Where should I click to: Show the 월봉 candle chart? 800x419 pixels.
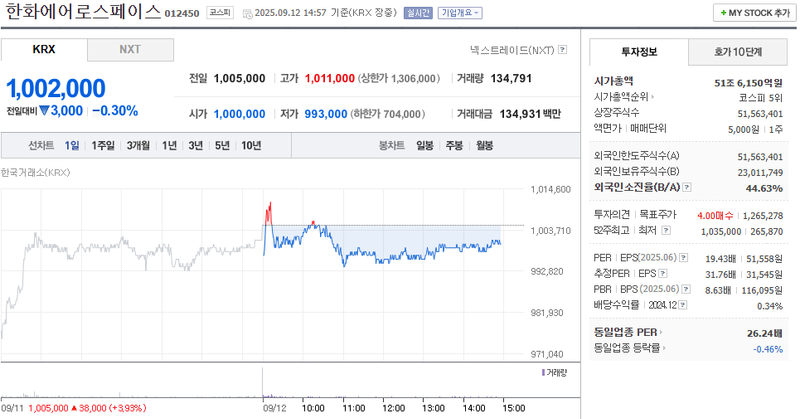[484, 145]
